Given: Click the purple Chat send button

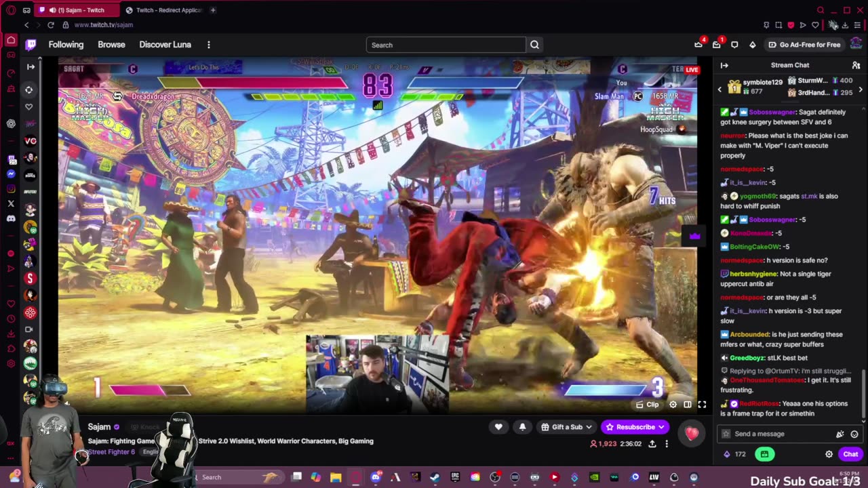Looking at the screenshot, I should tap(850, 454).
